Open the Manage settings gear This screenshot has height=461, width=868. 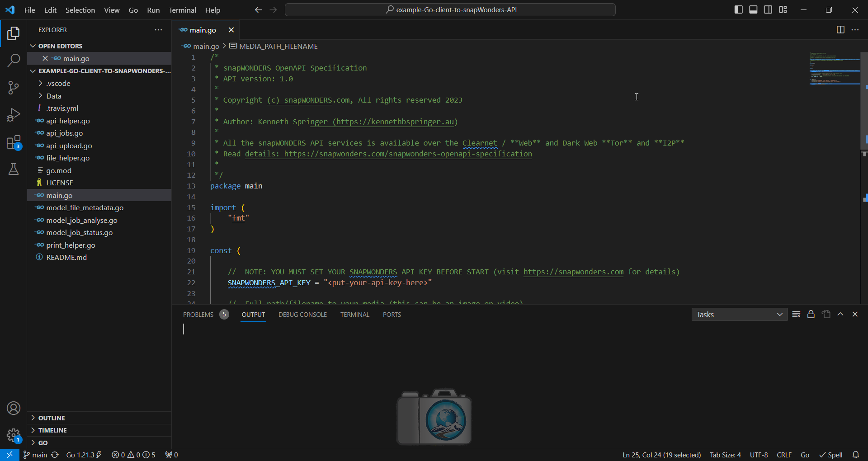pos(14,435)
